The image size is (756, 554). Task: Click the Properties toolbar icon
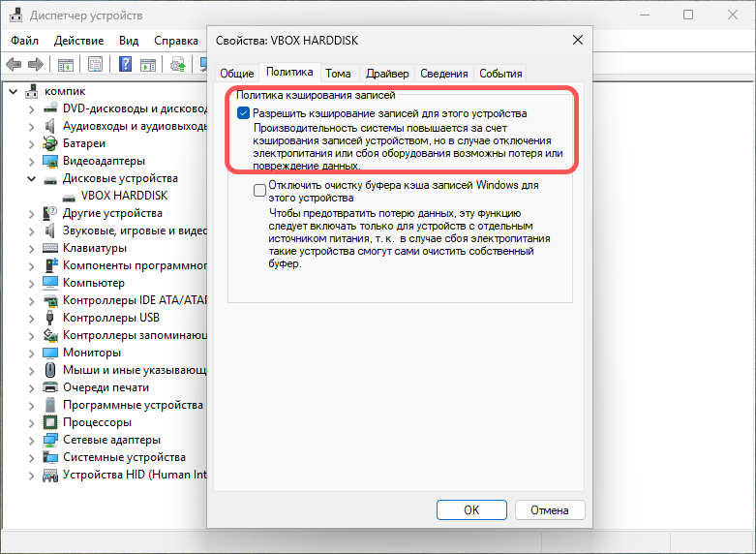(x=96, y=65)
